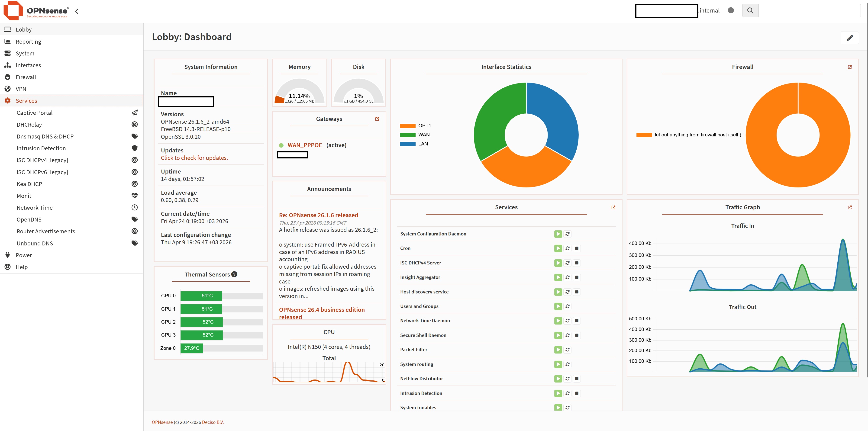Open Intrusion Detection under Services menu
The width and height of the screenshot is (868, 431).
point(41,148)
